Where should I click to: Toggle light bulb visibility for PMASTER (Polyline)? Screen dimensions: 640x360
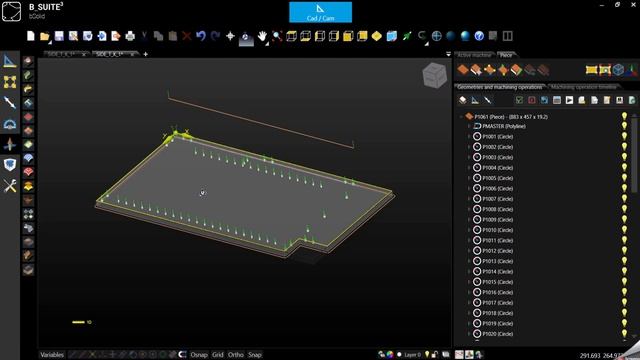click(624, 126)
